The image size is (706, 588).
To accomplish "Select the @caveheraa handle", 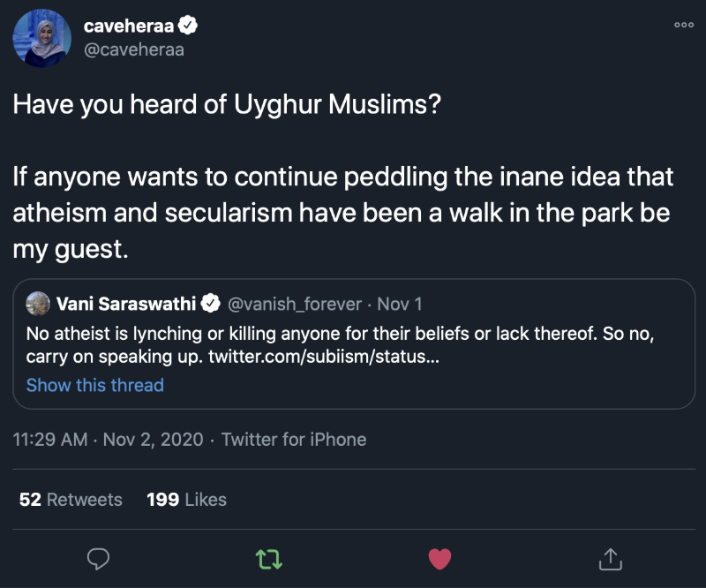I will tap(136, 49).
